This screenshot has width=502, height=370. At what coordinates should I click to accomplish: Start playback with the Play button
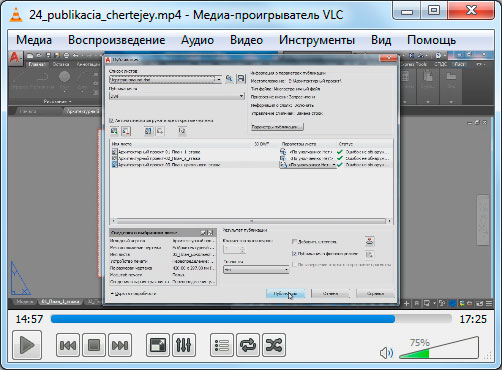coord(27,345)
